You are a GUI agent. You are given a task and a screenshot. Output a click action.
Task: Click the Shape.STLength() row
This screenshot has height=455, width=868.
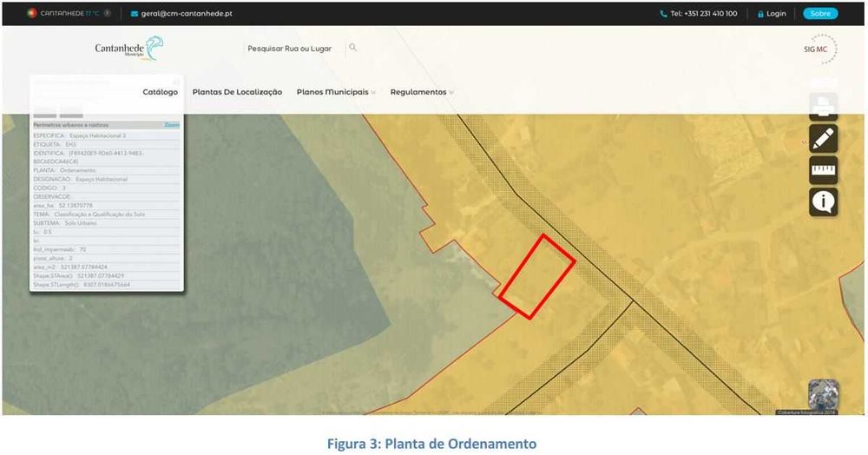tap(106, 285)
